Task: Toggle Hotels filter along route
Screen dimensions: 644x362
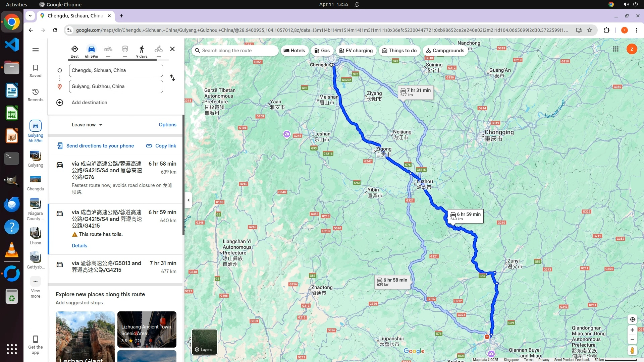Action: 294,51
